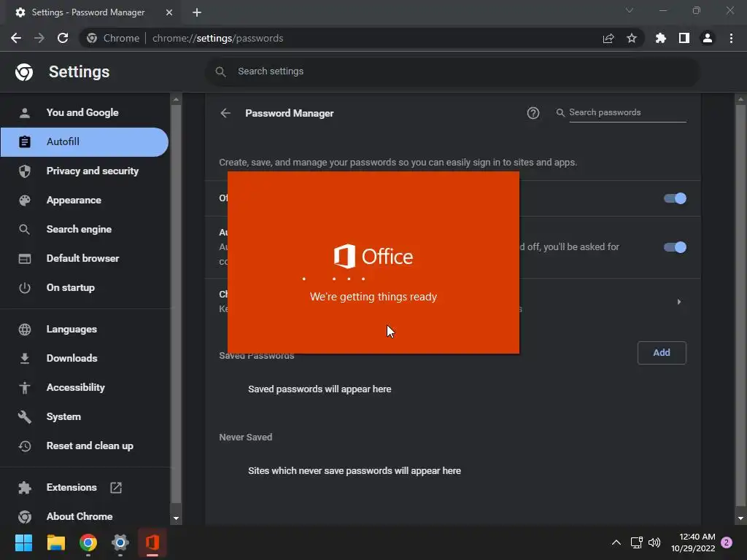
Task: Open About Chrome page
Action: [x=85, y=516]
